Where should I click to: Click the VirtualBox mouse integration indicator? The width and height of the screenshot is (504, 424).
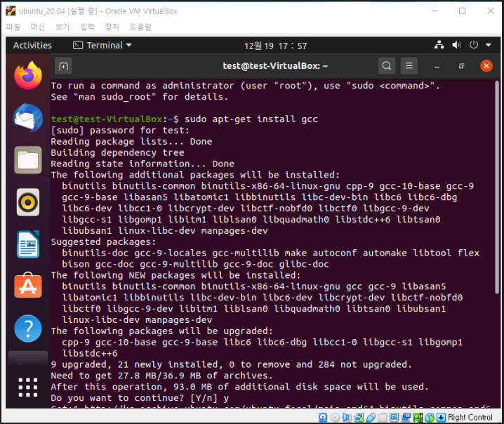430,417
